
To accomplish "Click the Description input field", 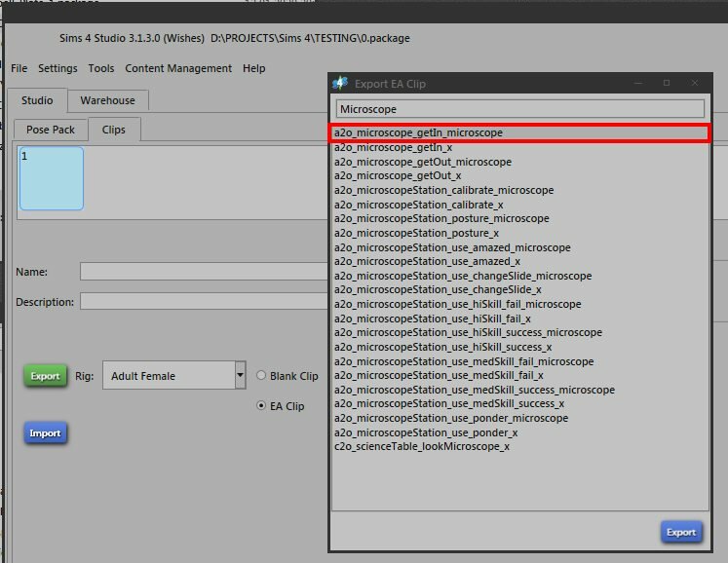I will coord(204,301).
